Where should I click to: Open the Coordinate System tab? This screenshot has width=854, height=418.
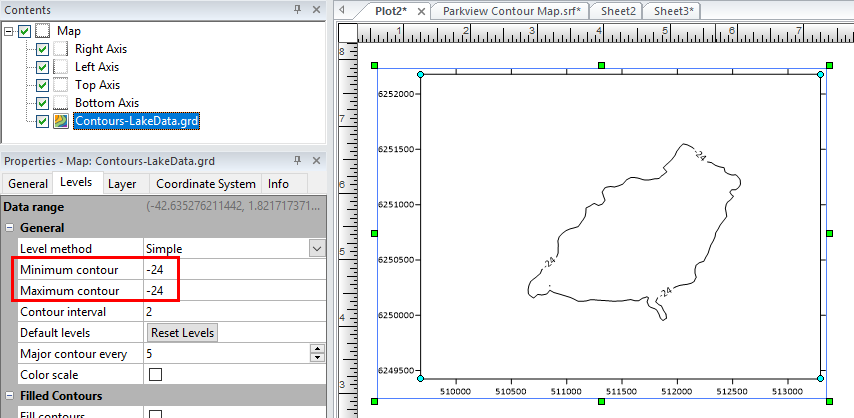(x=206, y=184)
